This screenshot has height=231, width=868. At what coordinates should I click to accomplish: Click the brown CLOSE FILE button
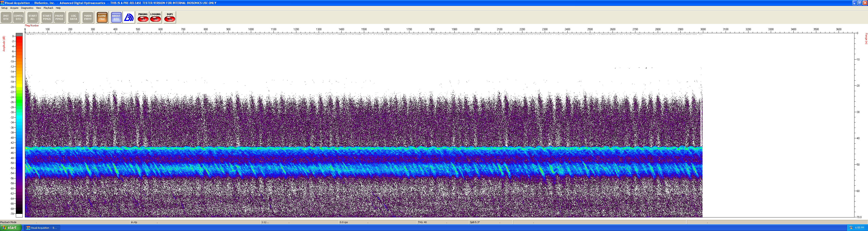click(x=102, y=18)
